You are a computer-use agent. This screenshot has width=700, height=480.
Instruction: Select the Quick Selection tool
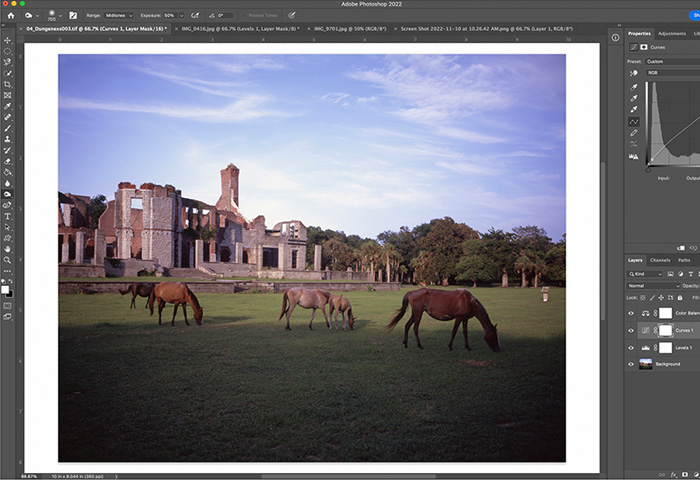click(8, 73)
